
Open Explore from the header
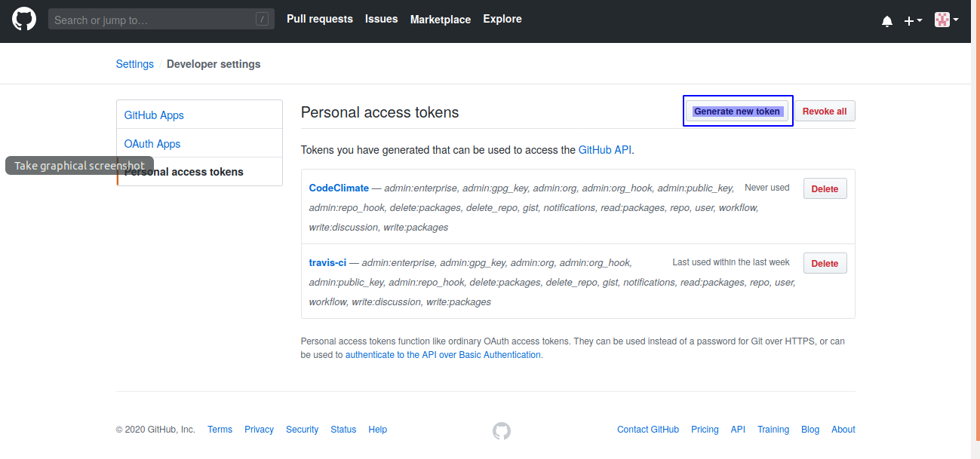(x=502, y=19)
